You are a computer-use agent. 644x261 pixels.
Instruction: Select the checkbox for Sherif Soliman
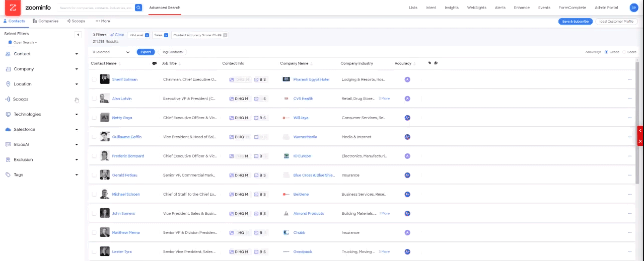(x=94, y=79)
